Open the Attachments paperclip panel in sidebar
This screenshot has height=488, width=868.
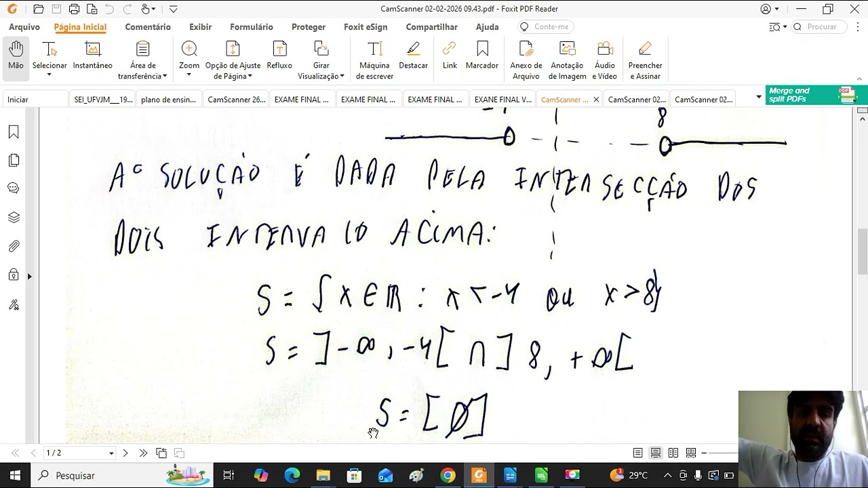14,246
